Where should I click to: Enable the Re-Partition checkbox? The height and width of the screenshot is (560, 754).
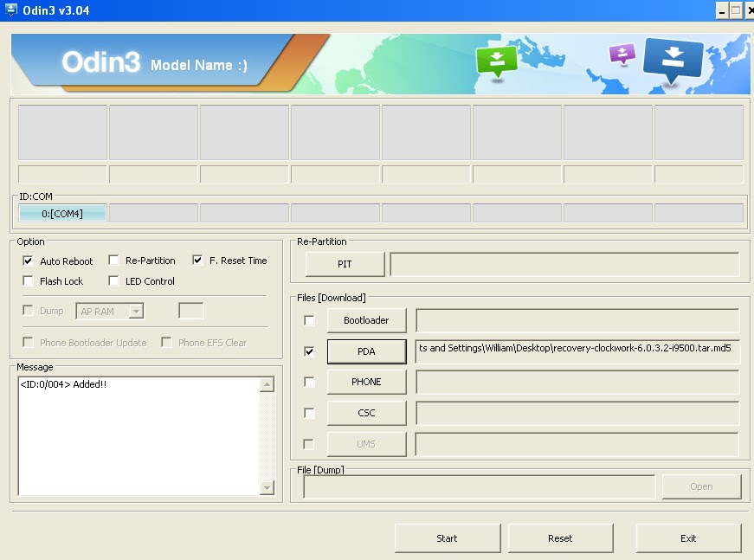(x=113, y=261)
